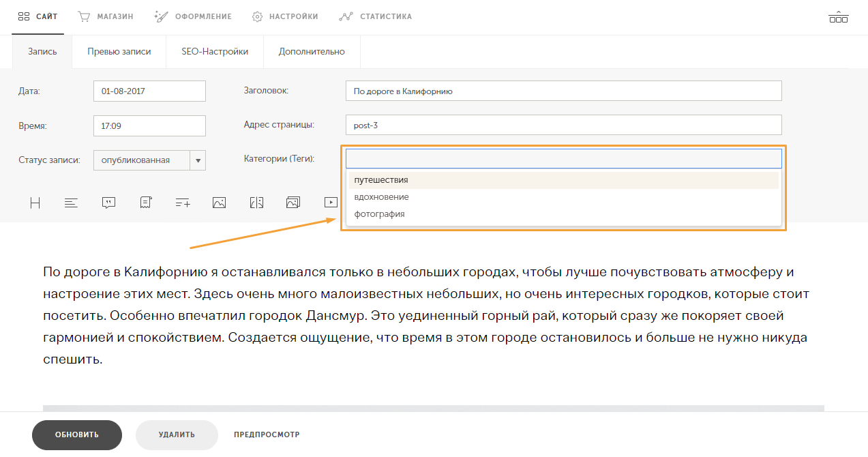Open the Превью записи tab
This screenshot has height=457, width=868.
tap(119, 52)
